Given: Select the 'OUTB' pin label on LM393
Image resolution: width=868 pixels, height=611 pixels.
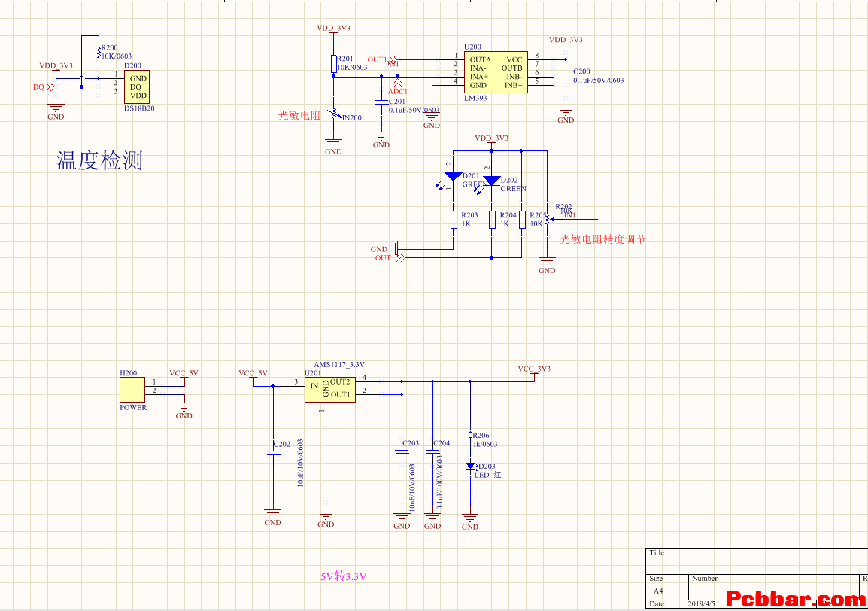Looking at the screenshot, I should point(512,68).
